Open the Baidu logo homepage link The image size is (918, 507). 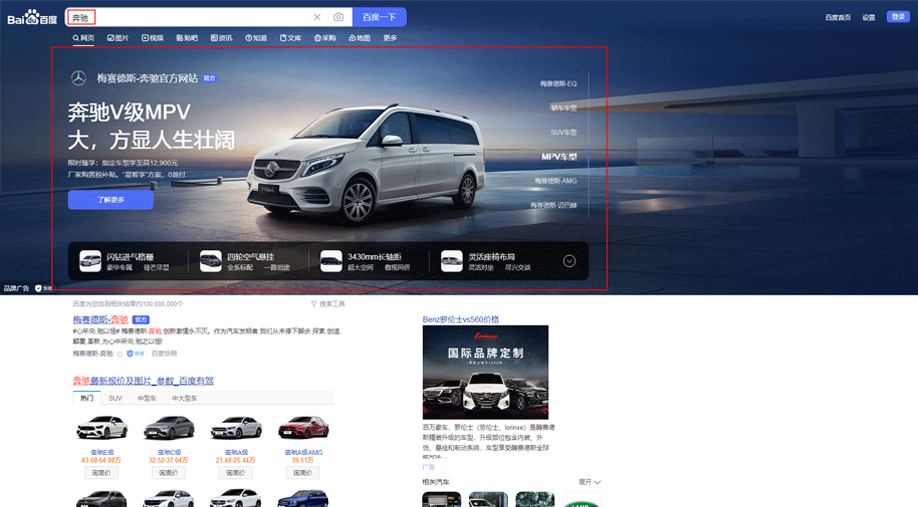coord(32,18)
